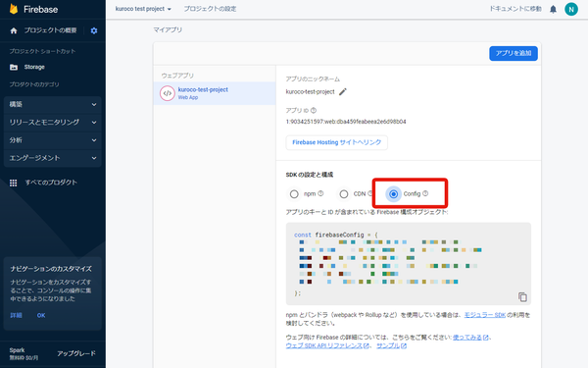Click 詳細 in navigation customize card
The height and width of the screenshot is (368, 588).
coord(16,315)
